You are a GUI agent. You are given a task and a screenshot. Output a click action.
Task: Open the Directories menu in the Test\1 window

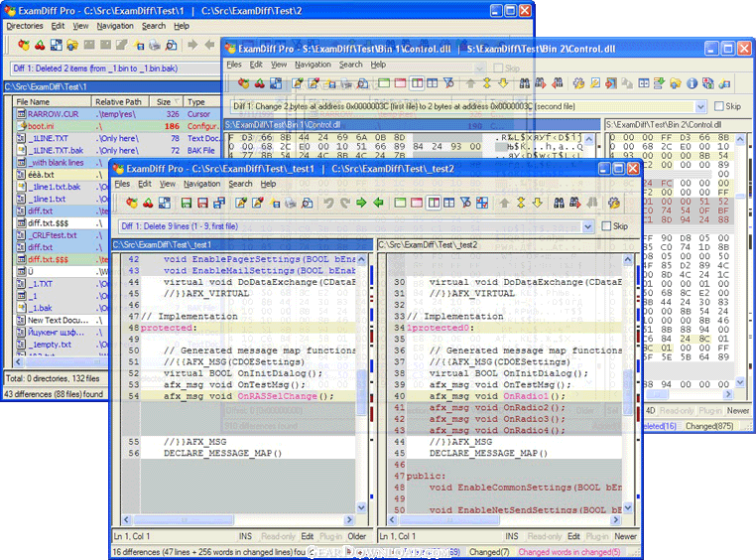pos(25,26)
